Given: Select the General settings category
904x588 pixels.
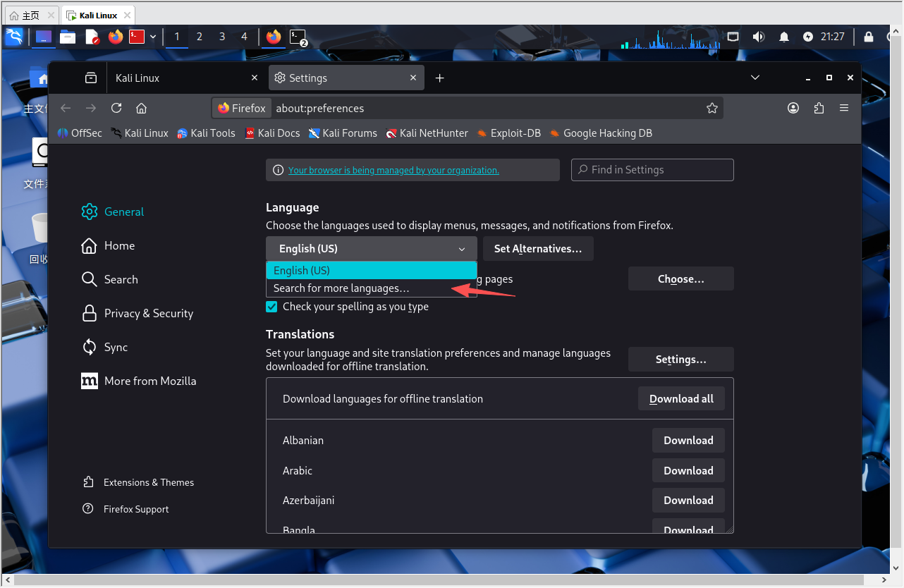Looking at the screenshot, I should 113,212.
